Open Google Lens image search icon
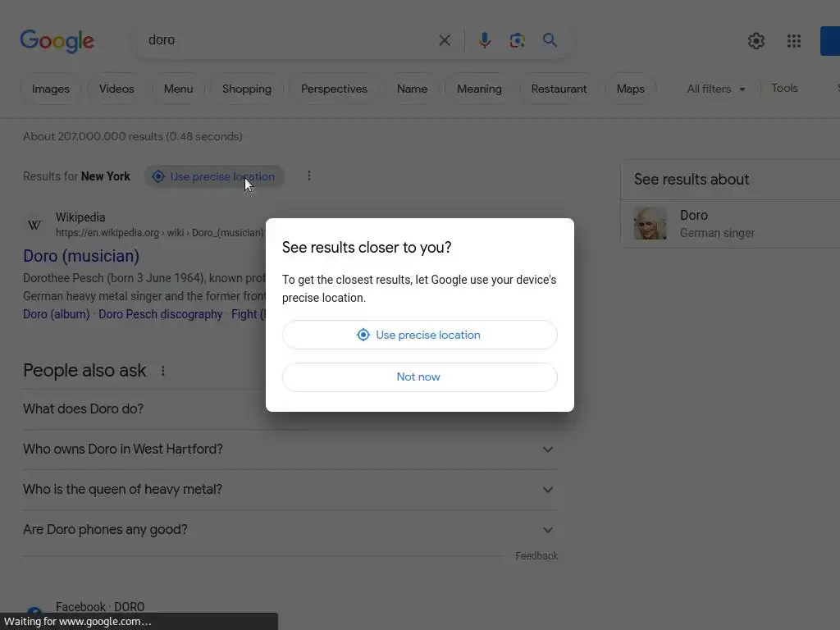Viewport: 840px width, 630px height. click(517, 40)
